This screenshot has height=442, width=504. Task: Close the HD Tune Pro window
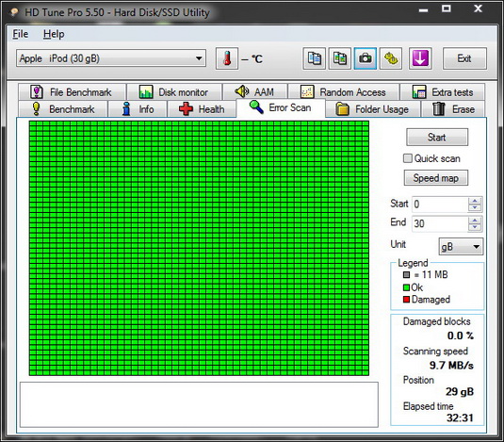click(x=478, y=8)
